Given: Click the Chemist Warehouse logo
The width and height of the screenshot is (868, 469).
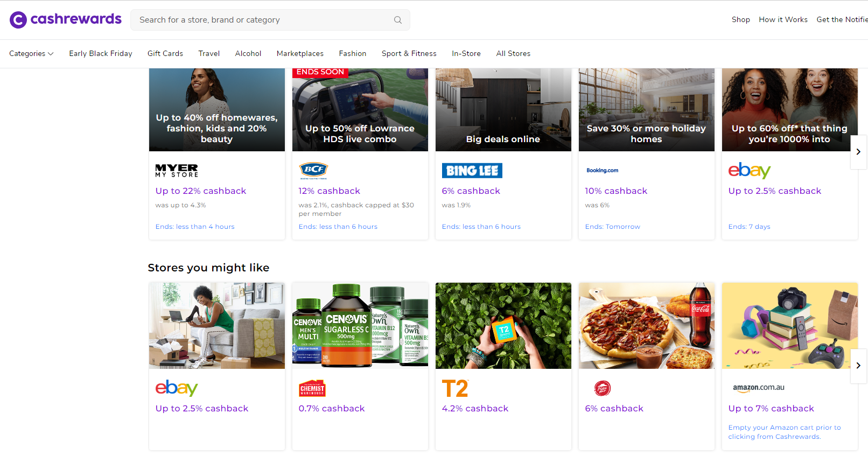Looking at the screenshot, I should pyautogui.click(x=312, y=388).
